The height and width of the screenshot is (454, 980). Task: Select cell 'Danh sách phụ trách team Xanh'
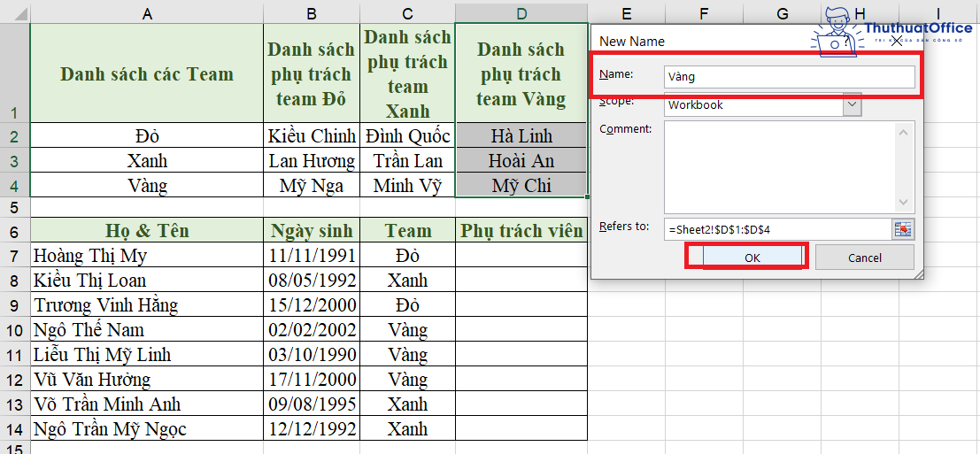pos(407,73)
